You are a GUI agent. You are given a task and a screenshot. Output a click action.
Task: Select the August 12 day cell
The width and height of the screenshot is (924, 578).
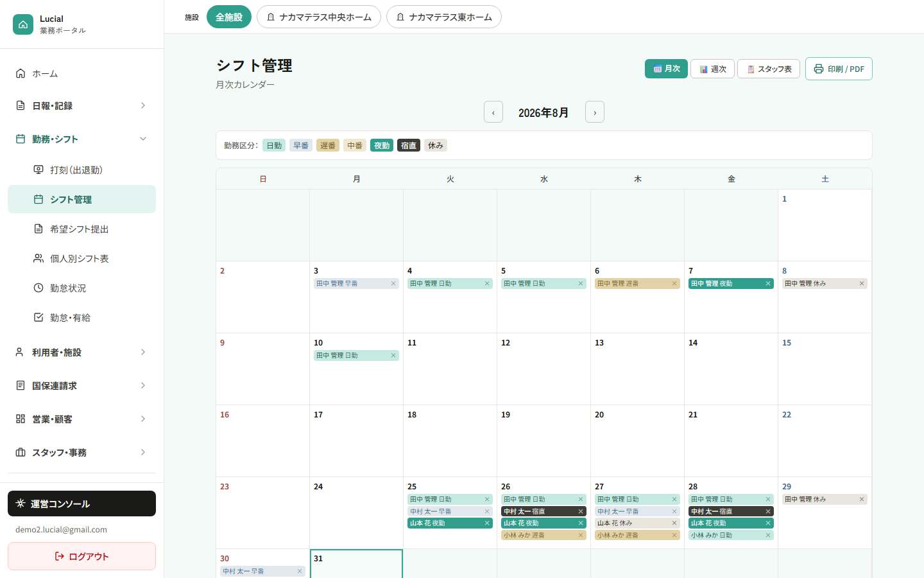[543, 369]
